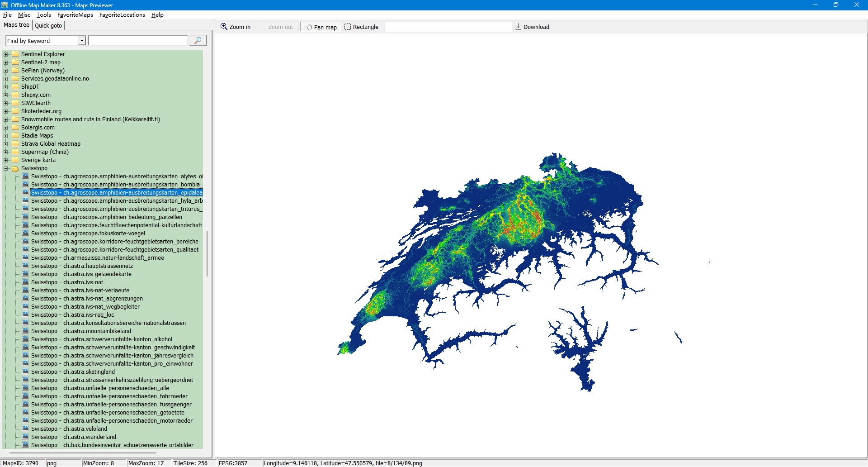
Task: Click map icon beside ch.astra.veloland
Action: pos(25,429)
